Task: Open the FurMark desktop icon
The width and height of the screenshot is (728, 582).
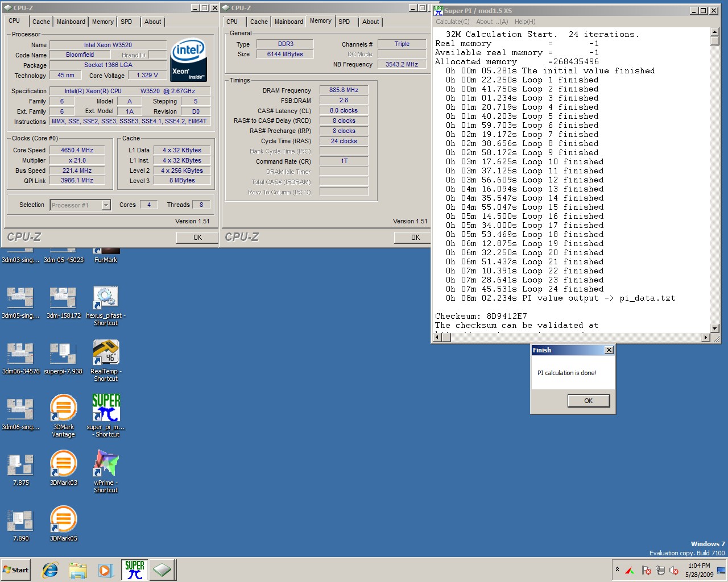Action: click(106, 254)
